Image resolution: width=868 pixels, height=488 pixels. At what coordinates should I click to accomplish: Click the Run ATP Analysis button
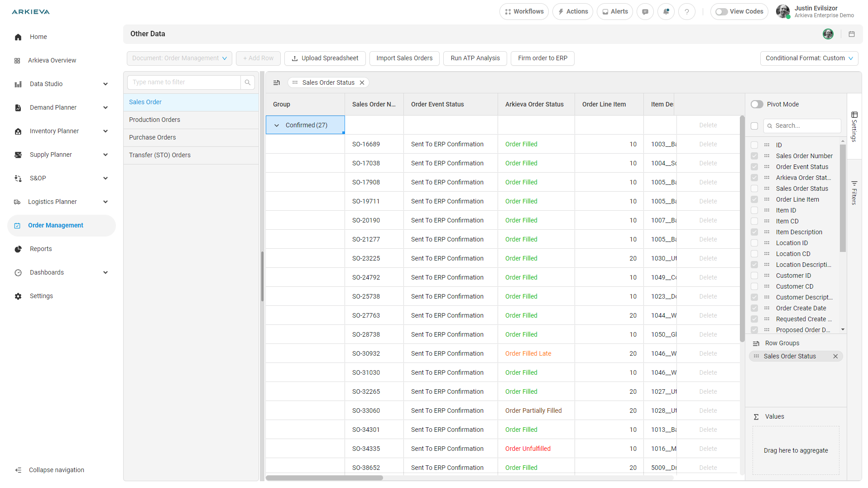coord(475,58)
